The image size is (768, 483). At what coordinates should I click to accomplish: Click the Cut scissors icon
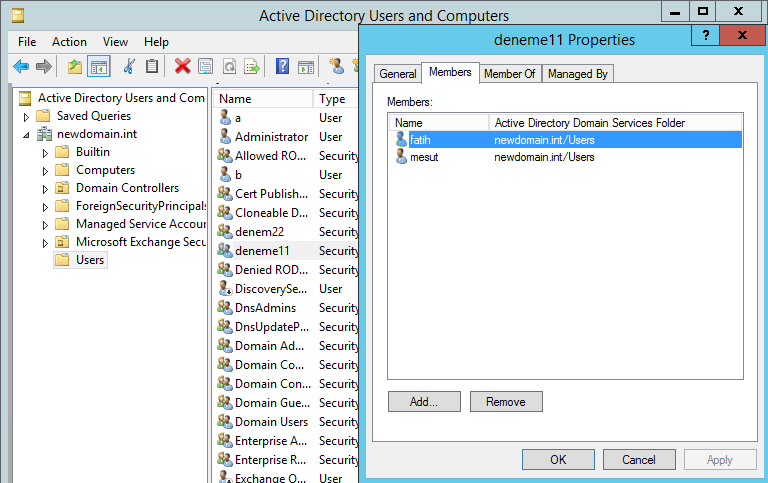coord(129,67)
